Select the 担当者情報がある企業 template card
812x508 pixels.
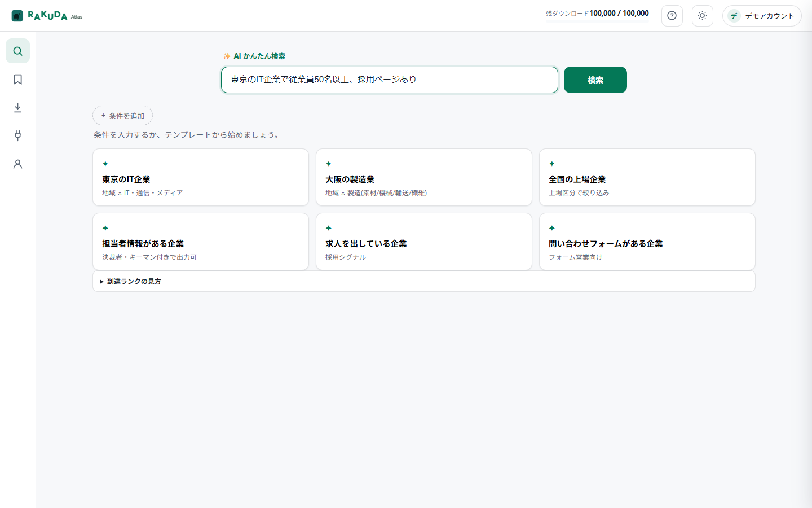click(201, 242)
